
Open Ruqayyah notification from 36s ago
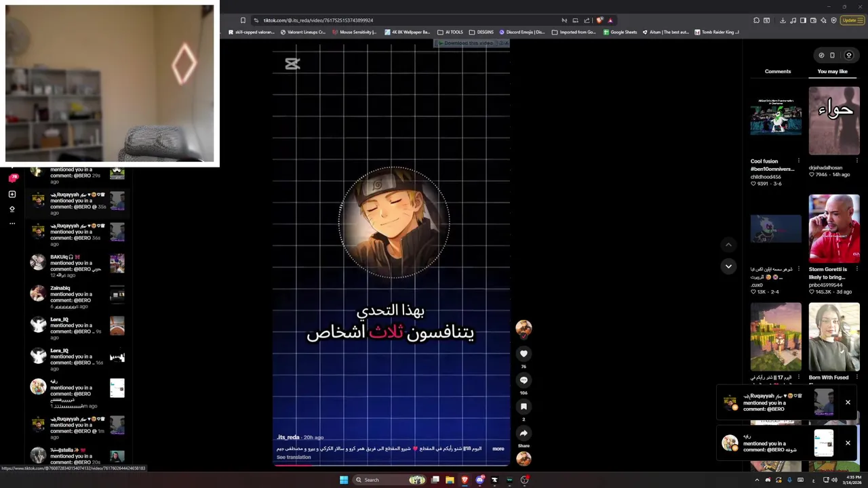point(78,235)
